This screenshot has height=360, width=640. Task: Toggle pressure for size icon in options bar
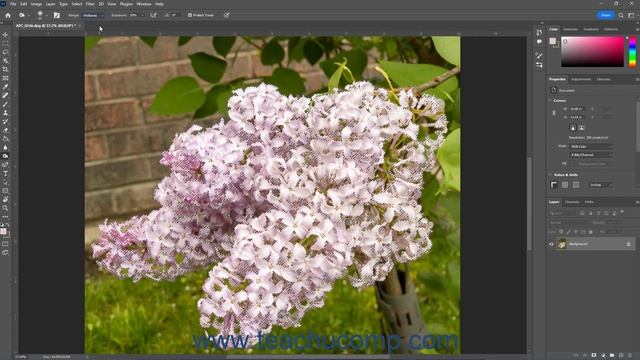227,15
